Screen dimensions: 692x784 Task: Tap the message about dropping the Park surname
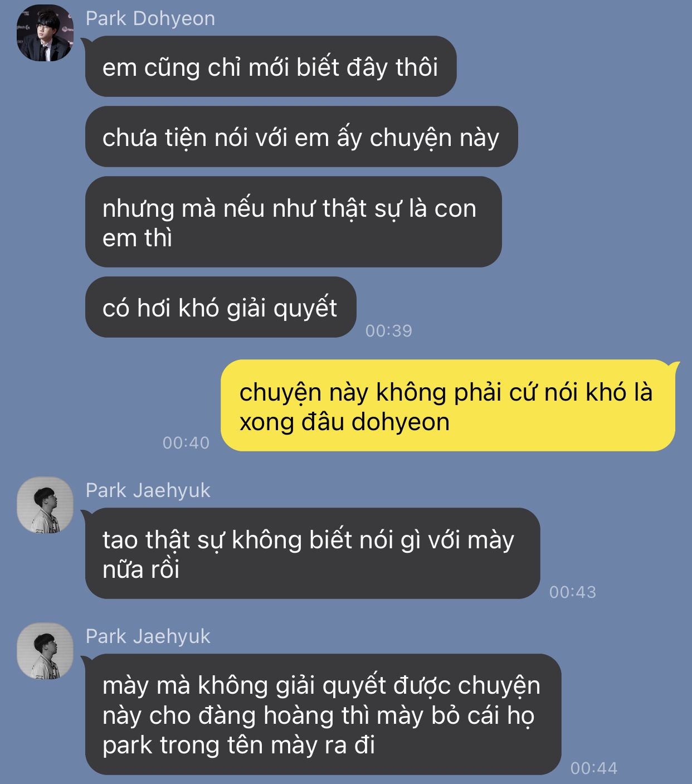[x=323, y=714]
